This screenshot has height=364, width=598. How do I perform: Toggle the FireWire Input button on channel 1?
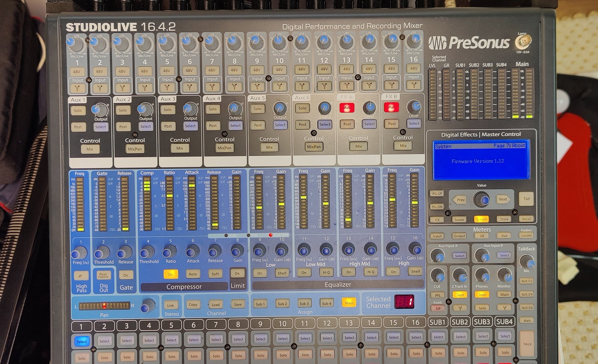tap(77, 88)
